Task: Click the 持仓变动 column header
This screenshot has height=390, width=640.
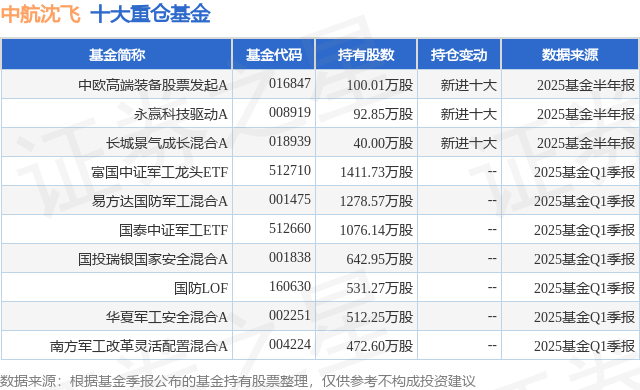Action: [x=459, y=55]
